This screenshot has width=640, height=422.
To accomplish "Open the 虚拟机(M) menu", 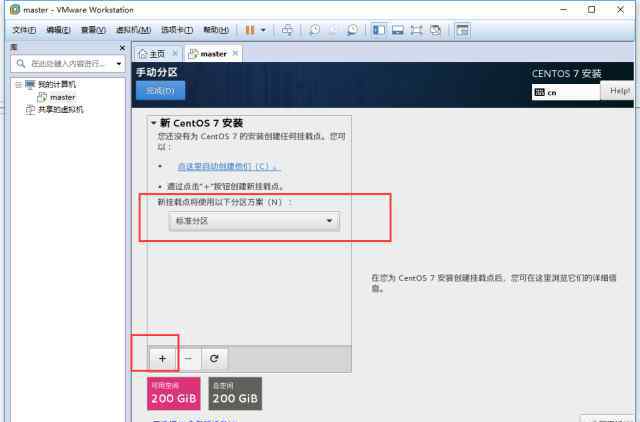I will point(133,30).
